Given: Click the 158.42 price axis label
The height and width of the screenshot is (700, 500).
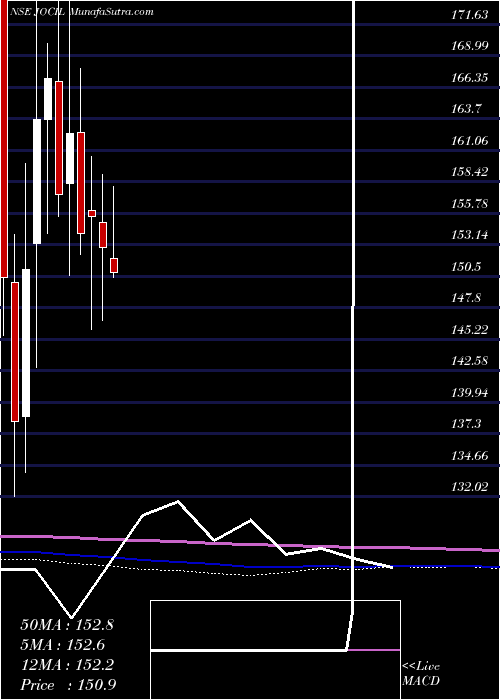Looking at the screenshot, I should [x=469, y=172].
